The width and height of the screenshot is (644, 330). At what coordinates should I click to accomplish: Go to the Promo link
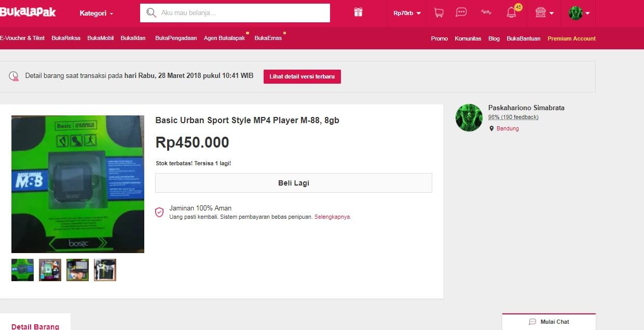[440, 38]
